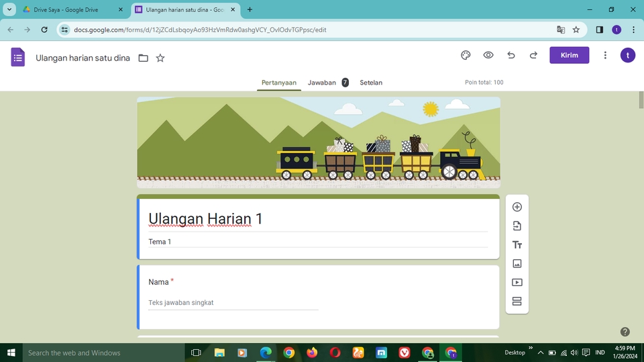Undo the last change
Viewport: 644px width, 362px height.
[511, 55]
